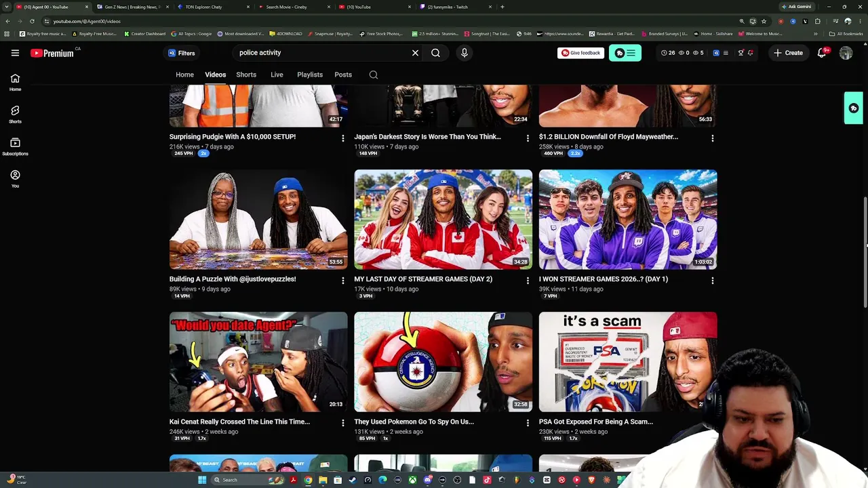Open the CIA Pokeball video thumbnail
868x488 pixels.
click(x=443, y=362)
